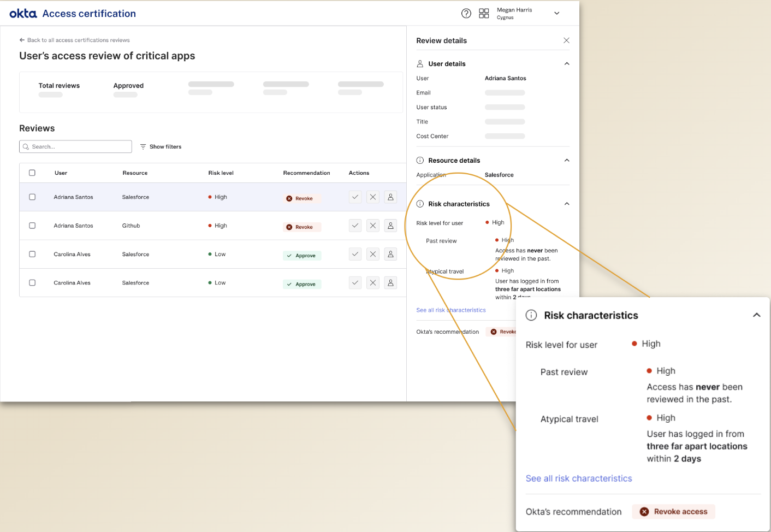Open Show filters option

[x=161, y=147]
